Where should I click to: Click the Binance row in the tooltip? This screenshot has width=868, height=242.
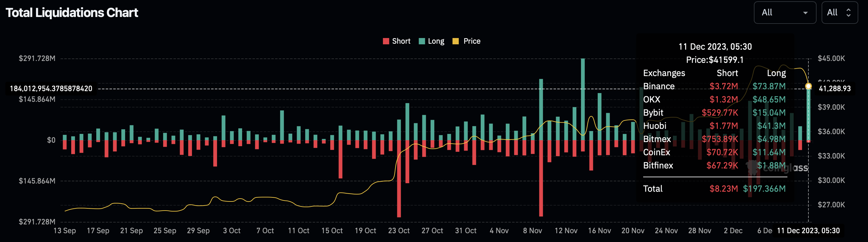point(714,86)
